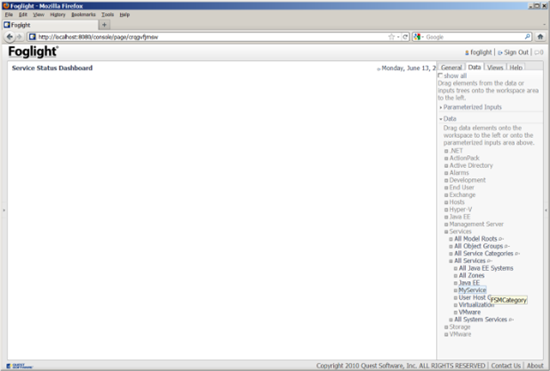
Task: Expand the Hosts tree node
Action: tap(446, 202)
